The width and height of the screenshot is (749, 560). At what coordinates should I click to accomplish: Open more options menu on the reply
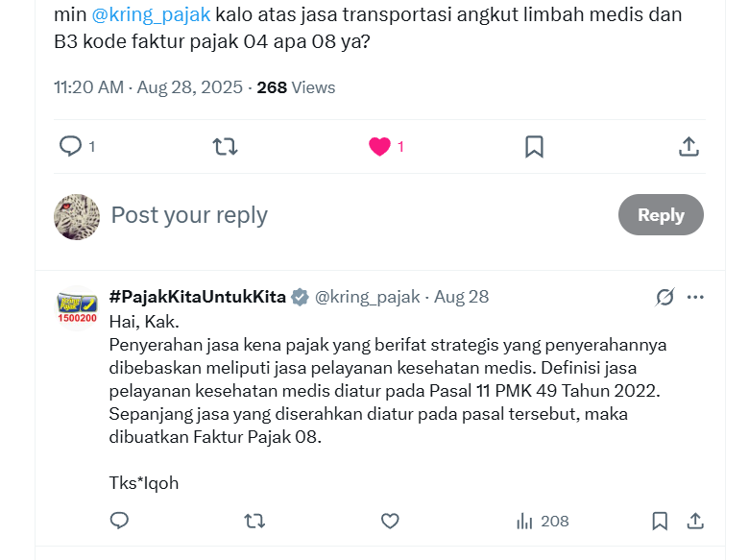(x=696, y=297)
